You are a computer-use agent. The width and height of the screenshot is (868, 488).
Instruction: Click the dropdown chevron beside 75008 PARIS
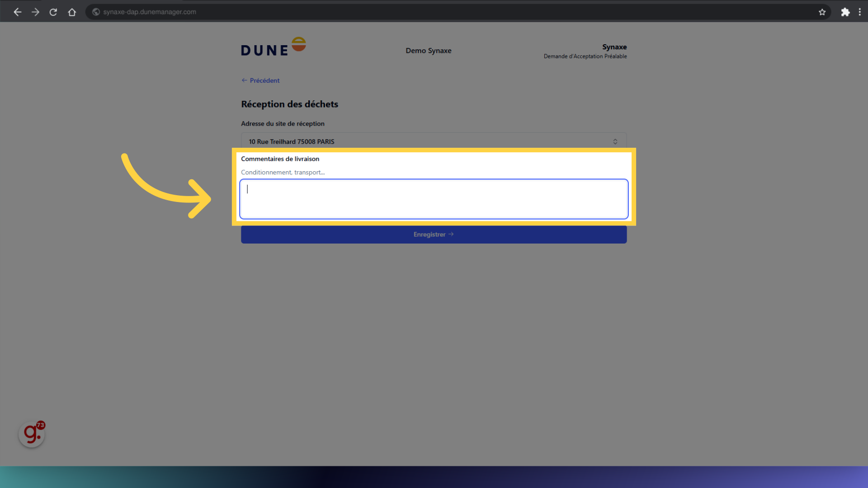[x=615, y=141]
